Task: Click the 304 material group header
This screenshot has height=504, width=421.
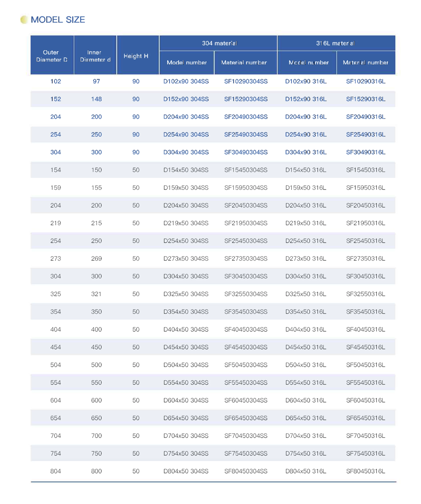Action: 219,43
